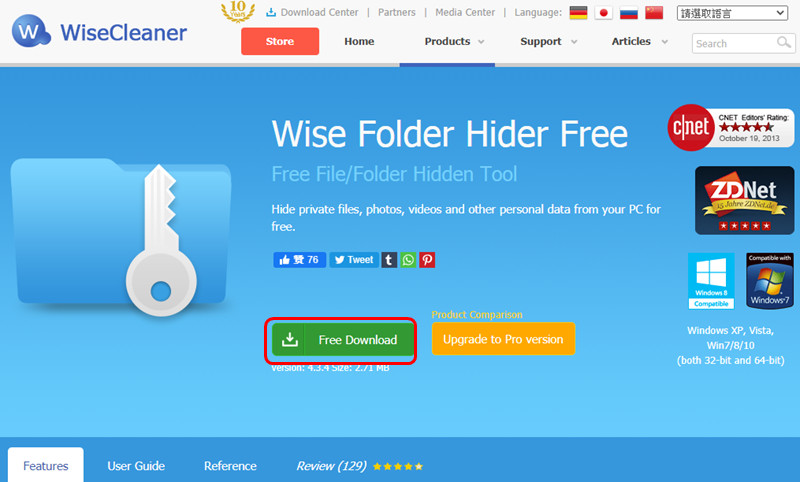The width and height of the screenshot is (800, 482).
Task: Click the search magnifier icon
Action: pos(783,42)
